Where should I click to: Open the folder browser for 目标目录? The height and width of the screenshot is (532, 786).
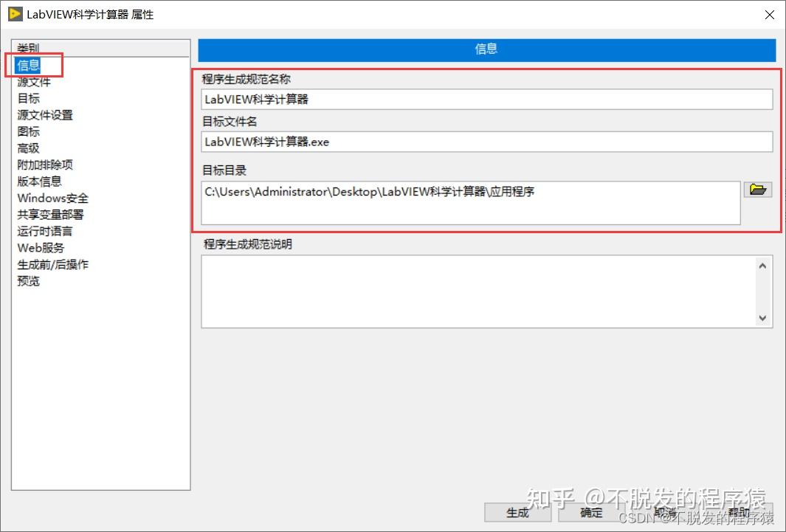click(757, 190)
